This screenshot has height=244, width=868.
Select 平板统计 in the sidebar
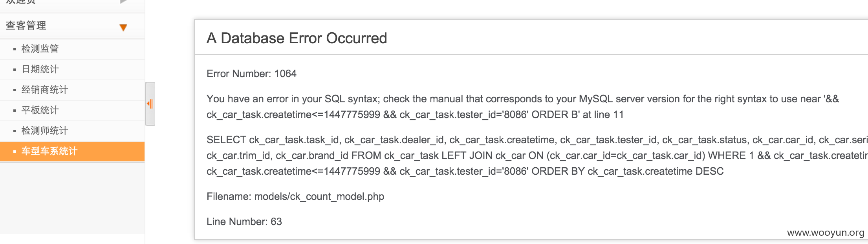tap(72, 110)
